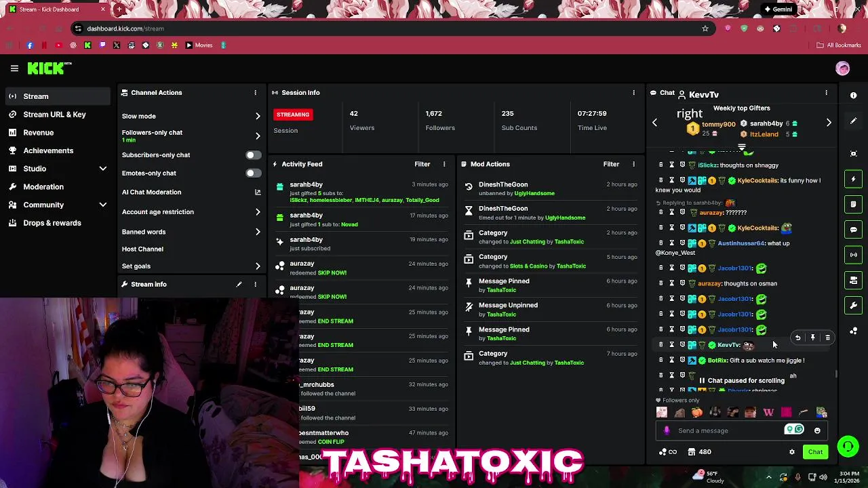Viewport: 868px width, 488px height.
Task: Open the hamburger menu beside Kick logo
Action: (14, 68)
